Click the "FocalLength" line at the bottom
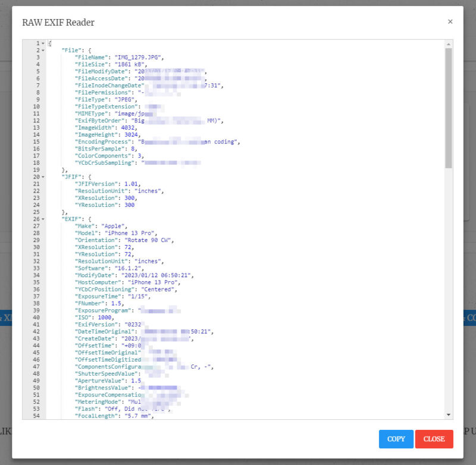Screen dimensions: 476x465 point(113,416)
